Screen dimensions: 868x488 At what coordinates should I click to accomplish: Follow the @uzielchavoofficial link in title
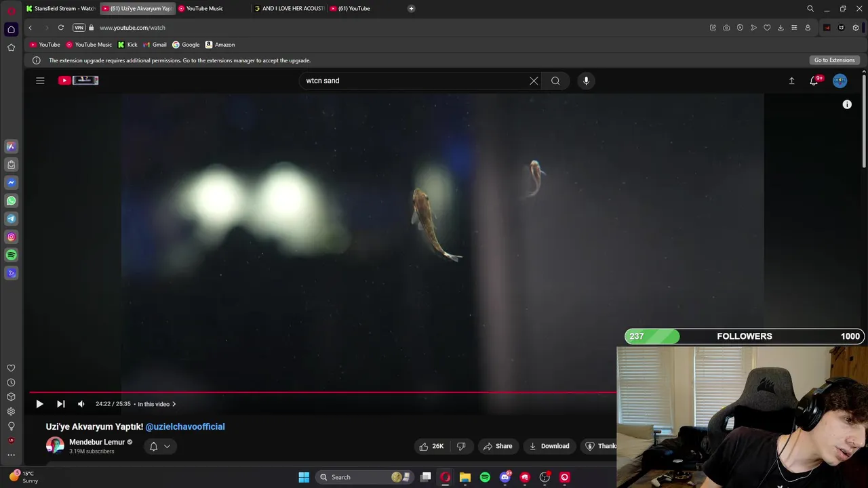[185, 426]
